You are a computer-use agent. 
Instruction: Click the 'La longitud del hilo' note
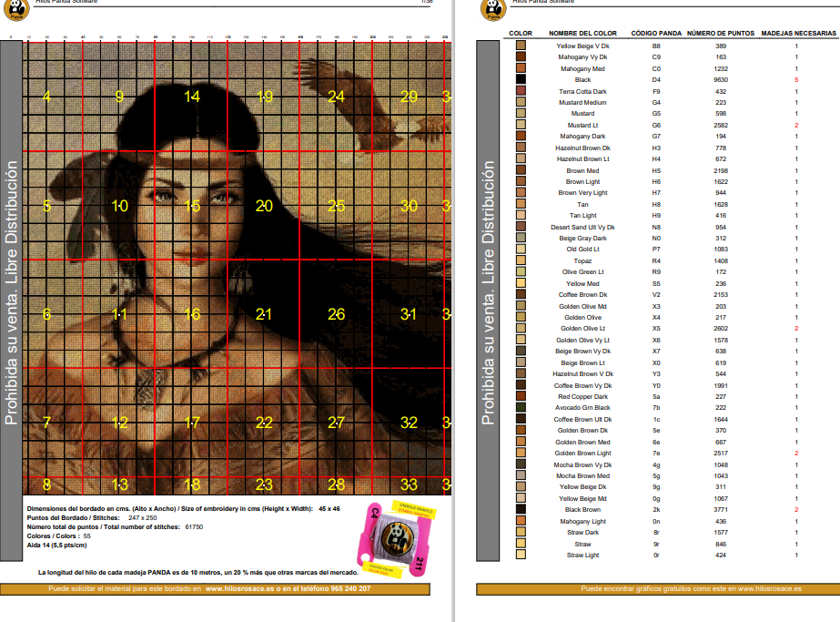point(198,573)
